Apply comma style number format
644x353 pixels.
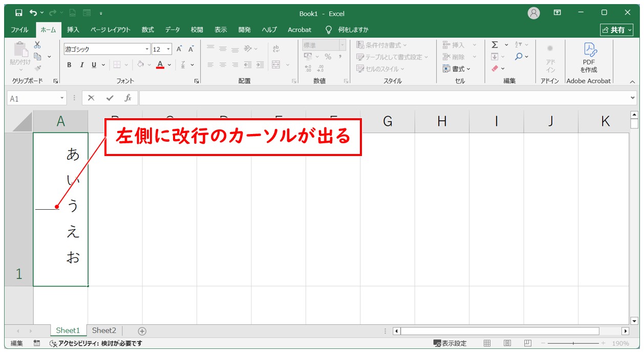pos(339,57)
